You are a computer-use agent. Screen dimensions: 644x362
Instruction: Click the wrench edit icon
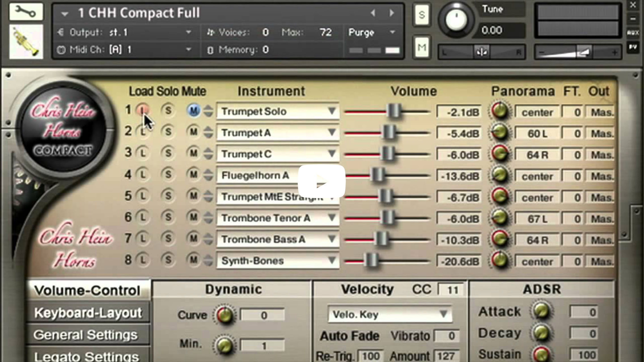pos(26,12)
